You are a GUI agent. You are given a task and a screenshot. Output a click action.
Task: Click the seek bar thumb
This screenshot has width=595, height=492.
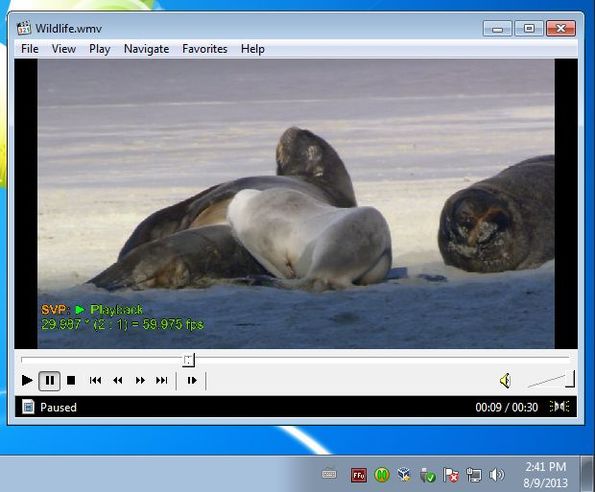coord(189,360)
